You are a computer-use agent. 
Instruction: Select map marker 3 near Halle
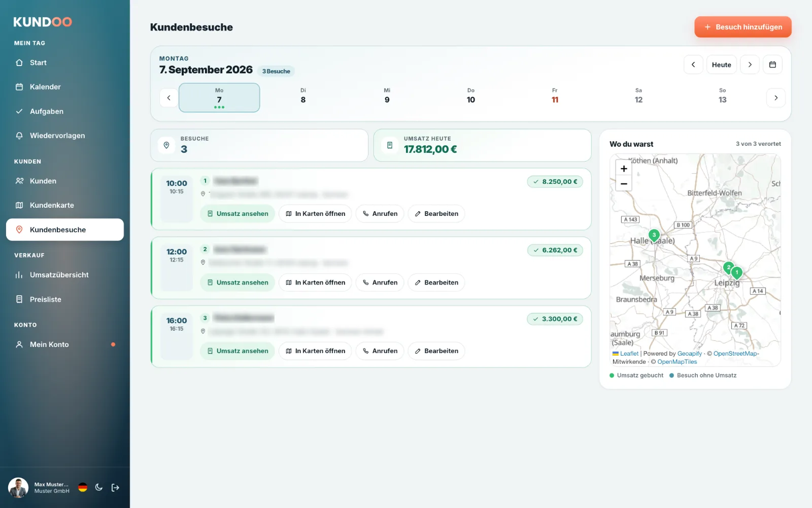pyautogui.click(x=654, y=235)
